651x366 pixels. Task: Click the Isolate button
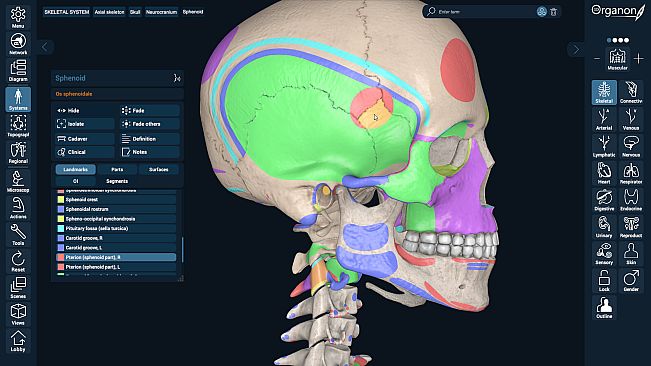(x=85, y=124)
